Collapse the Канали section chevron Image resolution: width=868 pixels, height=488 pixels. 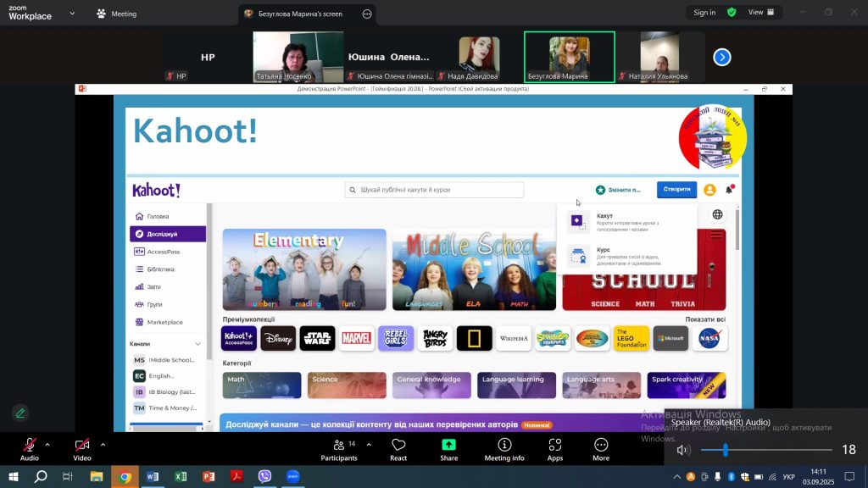[198, 344]
